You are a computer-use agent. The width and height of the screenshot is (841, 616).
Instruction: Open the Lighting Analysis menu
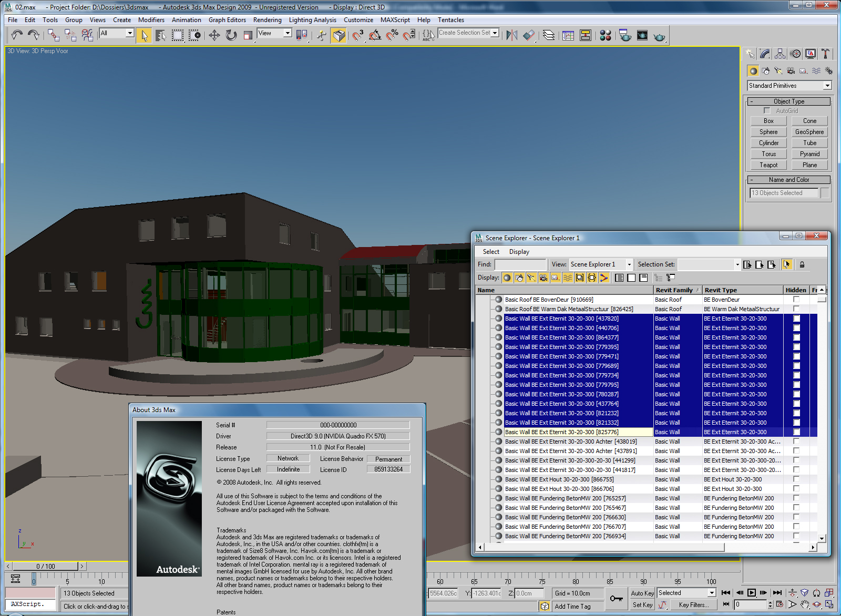(312, 20)
